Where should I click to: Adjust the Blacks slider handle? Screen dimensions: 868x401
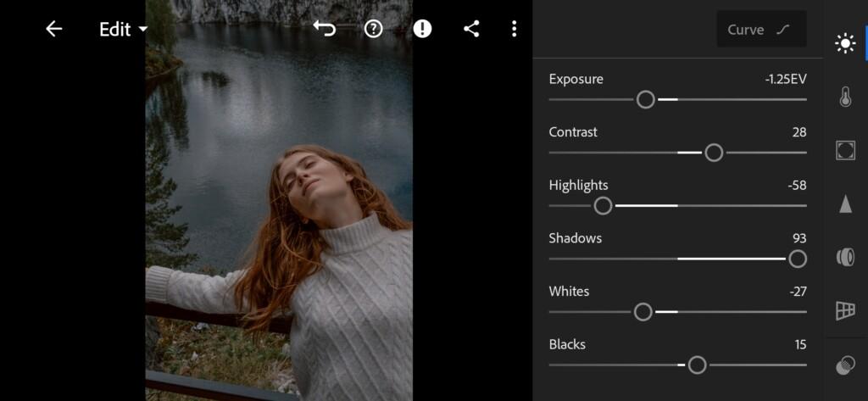tap(697, 365)
